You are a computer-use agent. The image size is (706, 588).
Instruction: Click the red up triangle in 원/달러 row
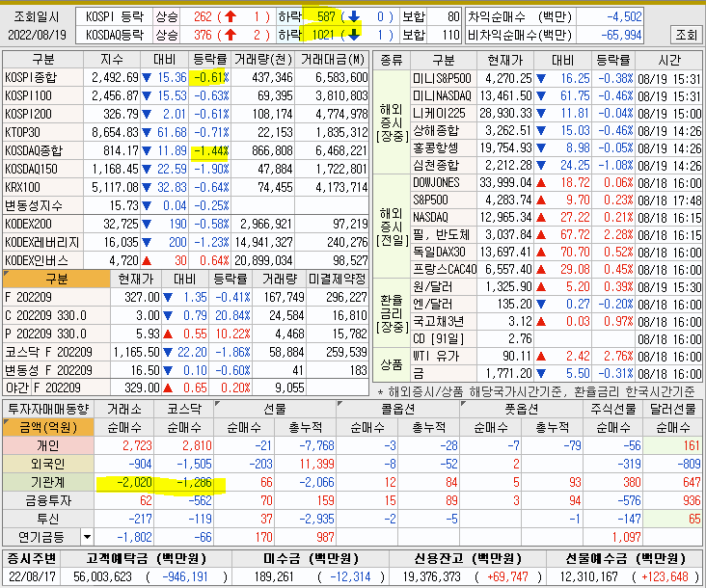click(x=541, y=286)
